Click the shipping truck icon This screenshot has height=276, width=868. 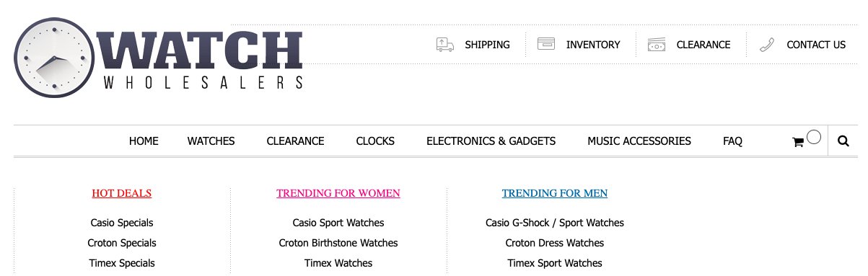(445, 45)
